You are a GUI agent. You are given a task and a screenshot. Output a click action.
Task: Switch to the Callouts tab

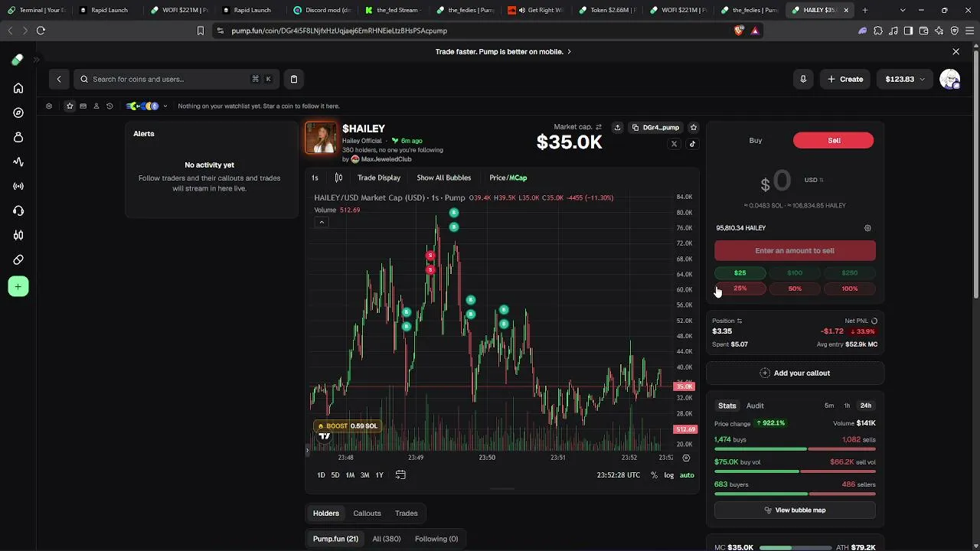click(367, 514)
